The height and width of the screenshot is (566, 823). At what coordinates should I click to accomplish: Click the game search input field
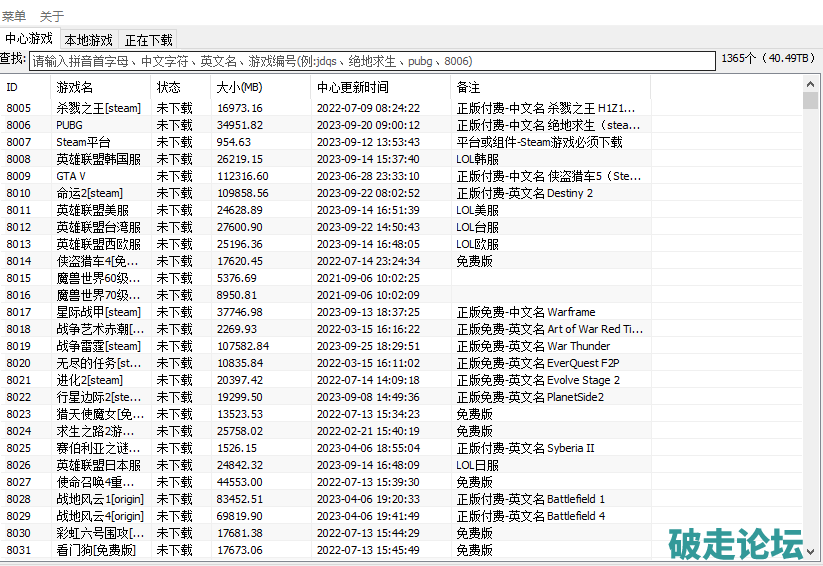click(372, 61)
